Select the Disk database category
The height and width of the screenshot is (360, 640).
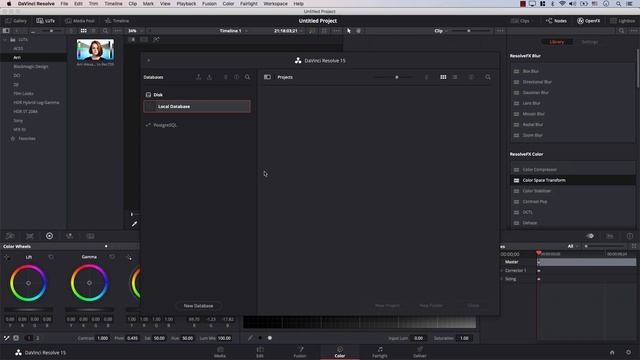coord(154,95)
